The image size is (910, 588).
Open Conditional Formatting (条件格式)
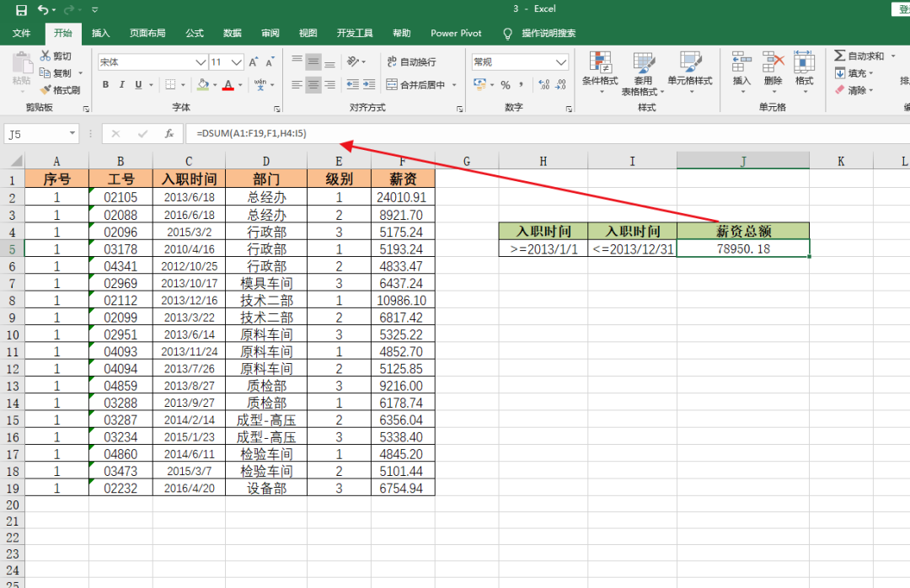600,72
